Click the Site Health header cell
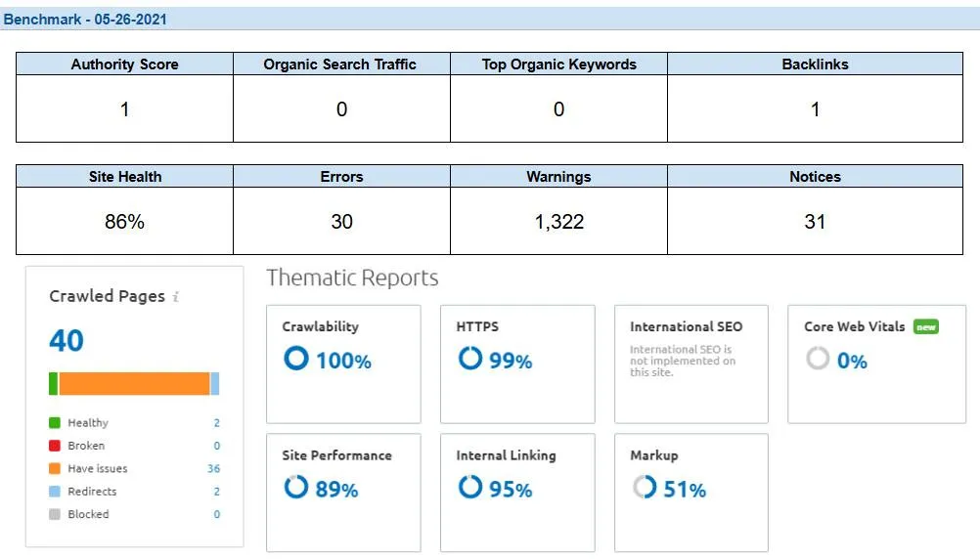 tap(124, 176)
